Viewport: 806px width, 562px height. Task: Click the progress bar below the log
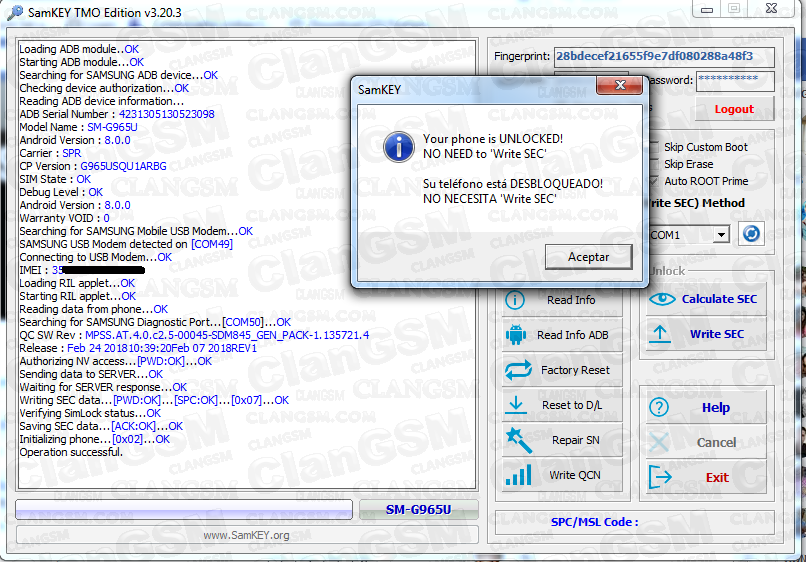184,509
